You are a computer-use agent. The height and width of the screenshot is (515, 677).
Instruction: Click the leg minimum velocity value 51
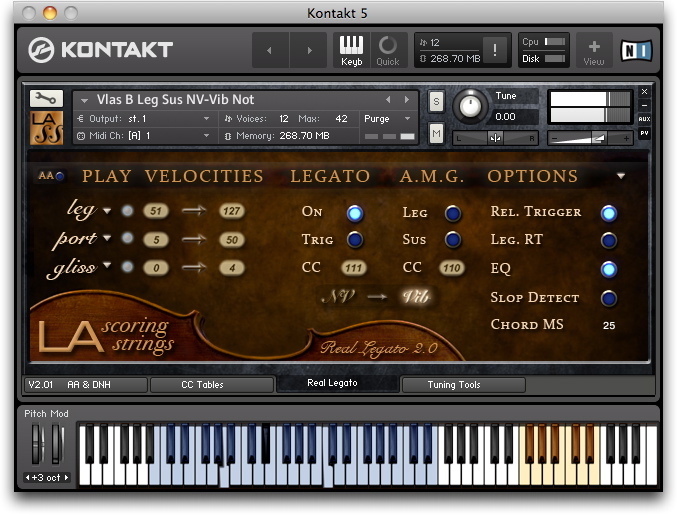click(x=156, y=211)
